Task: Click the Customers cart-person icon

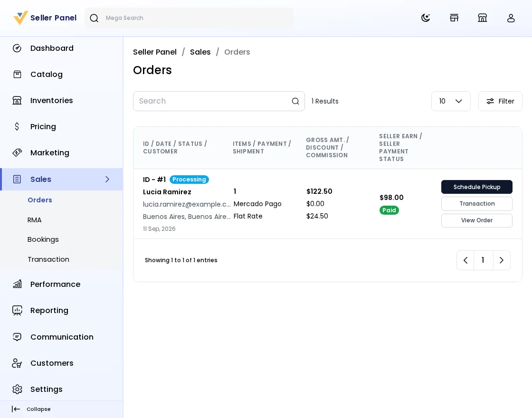Action: point(17,363)
